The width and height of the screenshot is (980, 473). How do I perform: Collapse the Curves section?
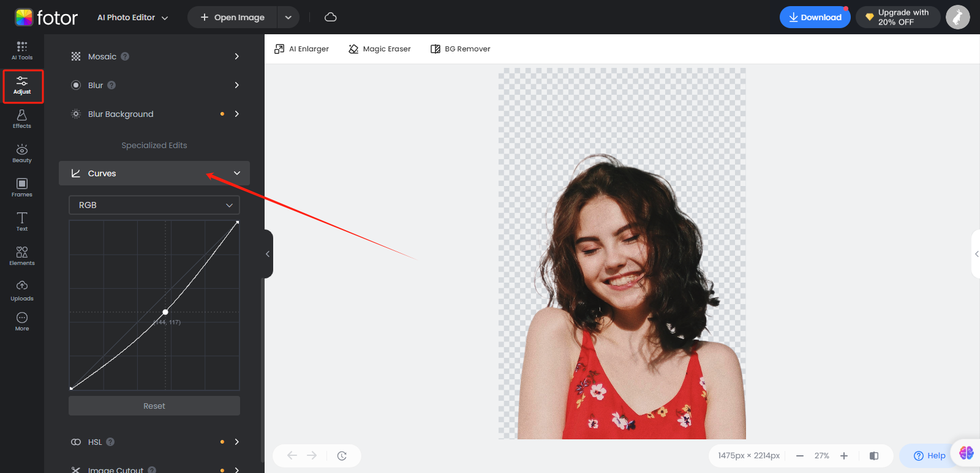[x=154, y=173]
